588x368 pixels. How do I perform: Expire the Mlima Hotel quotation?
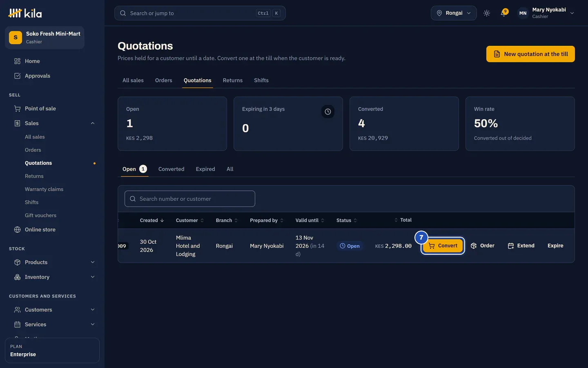click(555, 246)
